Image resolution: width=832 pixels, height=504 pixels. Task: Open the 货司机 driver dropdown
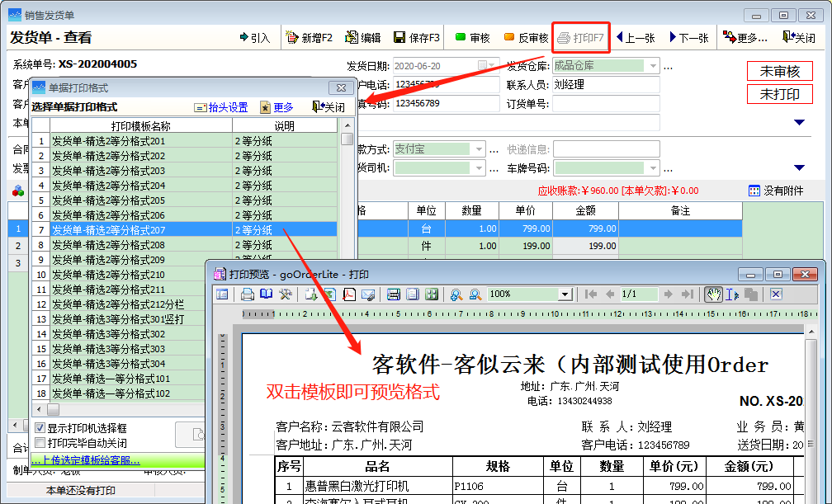[479, 168]
